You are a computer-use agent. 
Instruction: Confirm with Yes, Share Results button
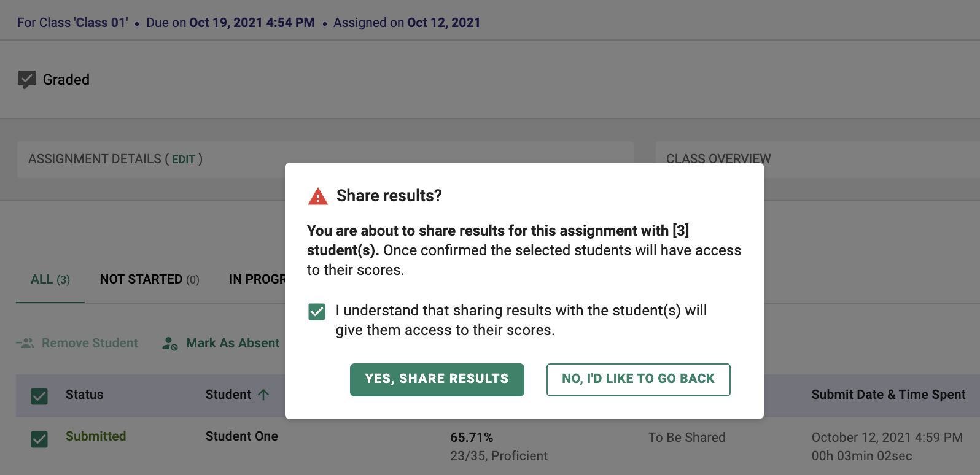[x=437, y=379]
